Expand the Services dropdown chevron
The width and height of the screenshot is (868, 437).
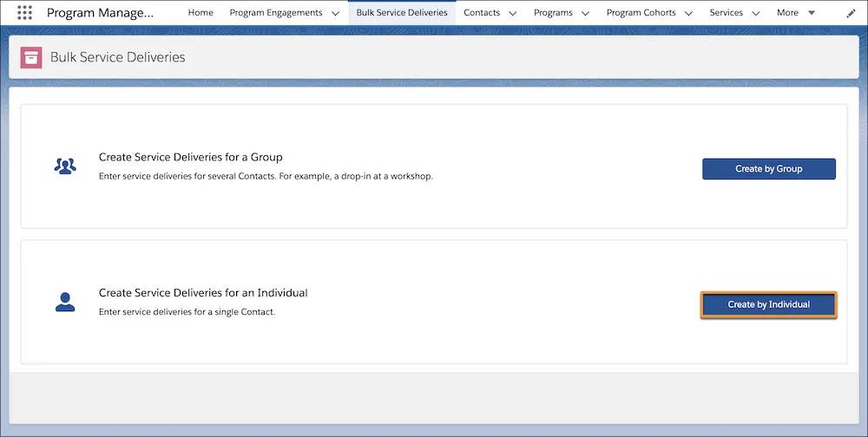(756, 13)
